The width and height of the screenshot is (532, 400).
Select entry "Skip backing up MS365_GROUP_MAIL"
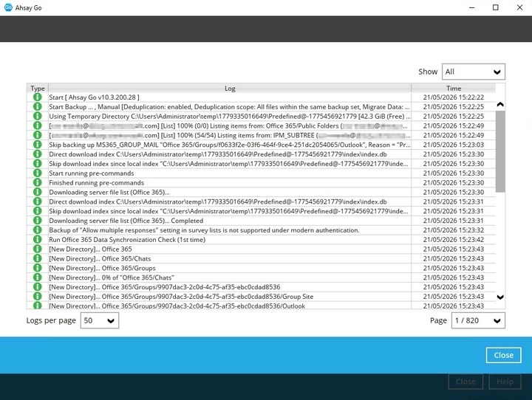pyautogui.click(x=229, y=145)
